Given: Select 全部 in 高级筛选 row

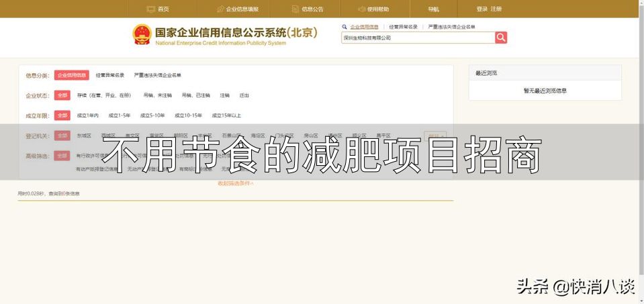Looking at the screenshot, I should [62, 156].
